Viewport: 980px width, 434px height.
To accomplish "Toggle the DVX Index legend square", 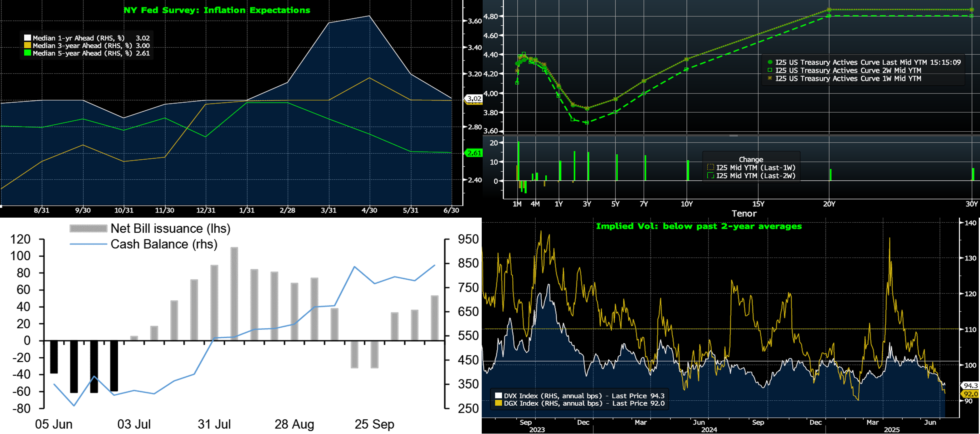I will pyautogui.click(x=498, y=396).
